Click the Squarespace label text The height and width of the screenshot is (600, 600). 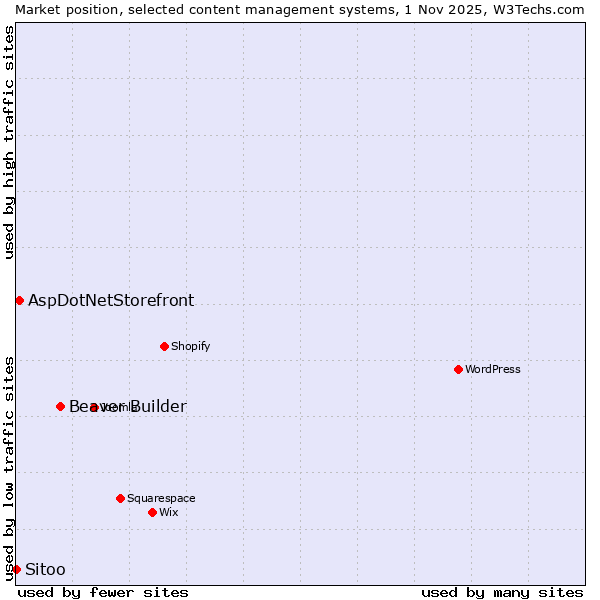pyautogui.click(x=161, y=498)
